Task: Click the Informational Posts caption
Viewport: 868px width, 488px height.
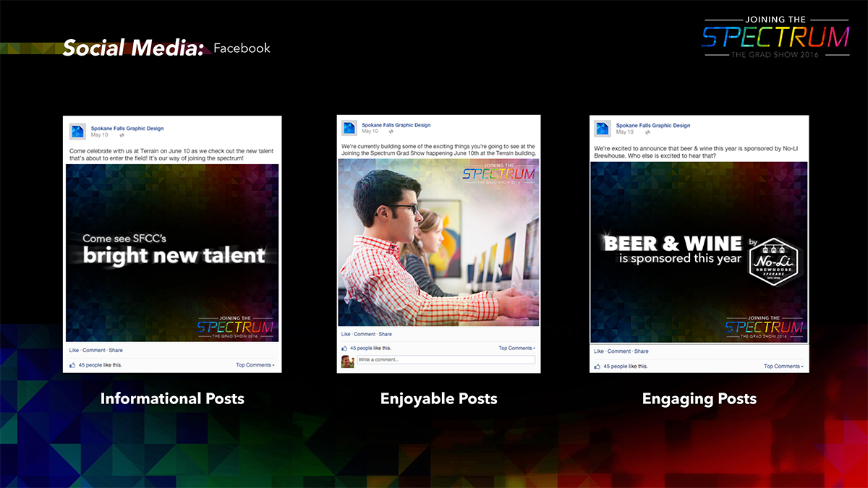Action: (172, 398)
